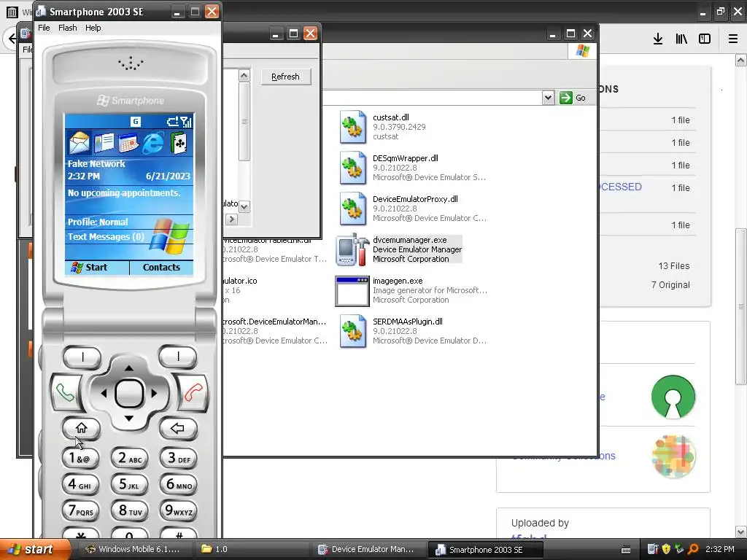
Task: Tap the Home key on the keypad
Action: 82,427
